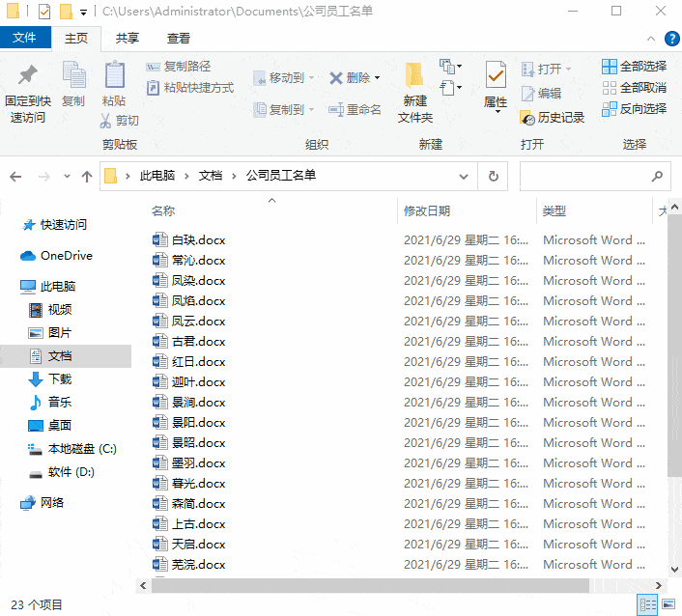Click Copy path (复制路径)
The height and width of the screenshot is (616, 682).
click(x=179, y=67)
